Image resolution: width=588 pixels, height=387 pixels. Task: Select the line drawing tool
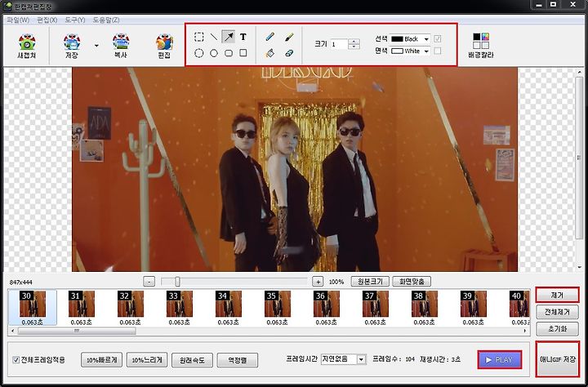(x=214, y=37)
